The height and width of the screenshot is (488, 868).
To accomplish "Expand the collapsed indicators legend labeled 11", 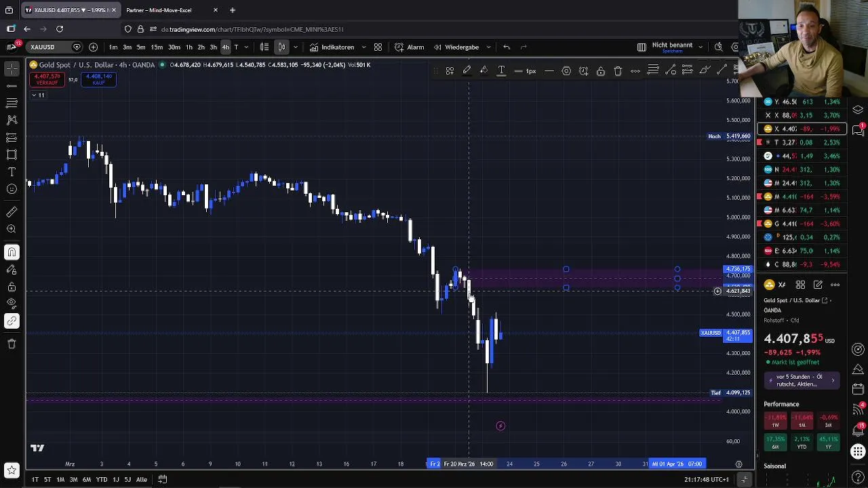I will point(38,95).
